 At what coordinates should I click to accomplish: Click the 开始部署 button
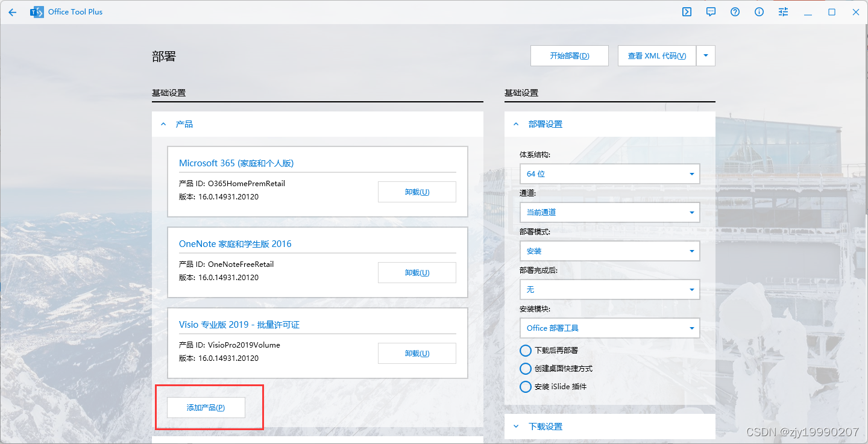click(x=570, y=55)
